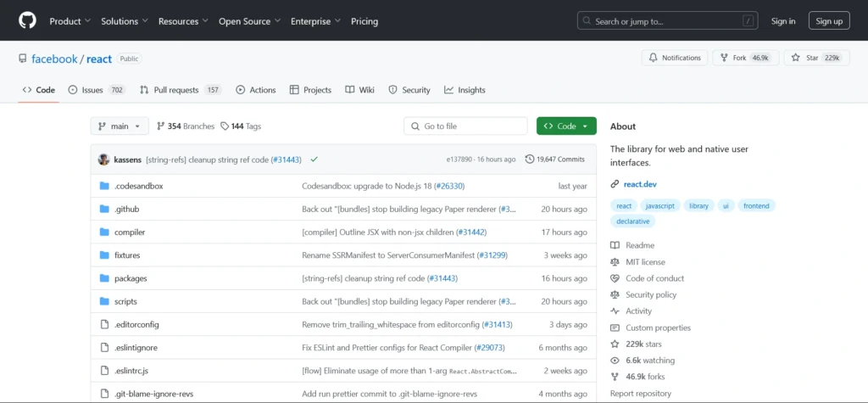Viewport: 868px width, 403px height.
Task: Open the main branch dropdown
Action: coord(120,126)
